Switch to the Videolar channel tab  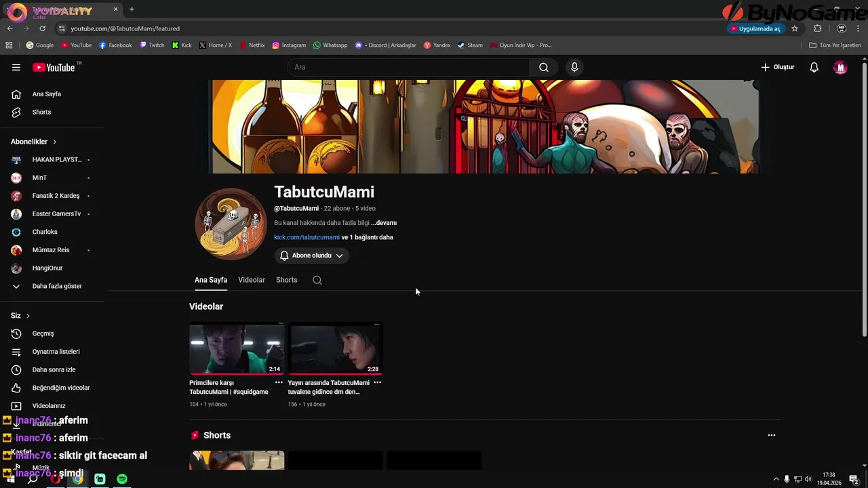click(x=252, y=280)
